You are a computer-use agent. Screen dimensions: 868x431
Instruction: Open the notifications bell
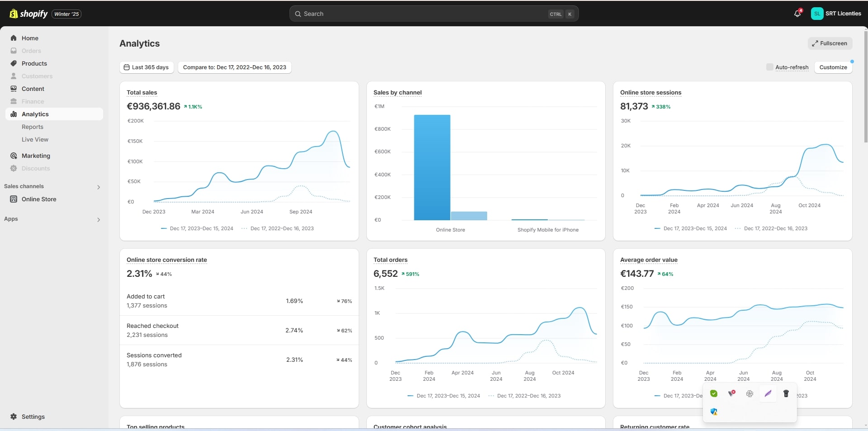(x=797, y=14)
